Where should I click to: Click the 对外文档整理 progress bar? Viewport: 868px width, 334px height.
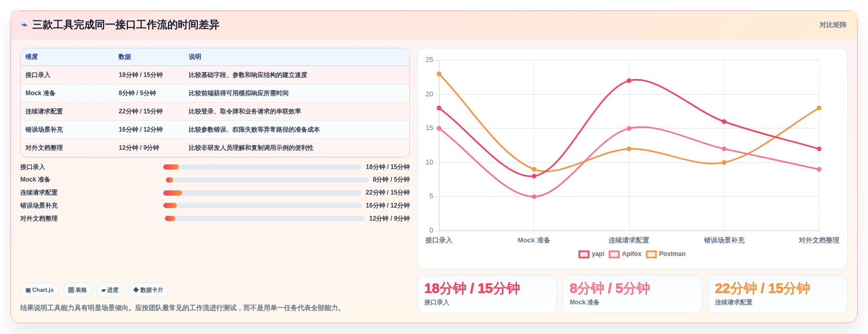click(x=265, y=219)
